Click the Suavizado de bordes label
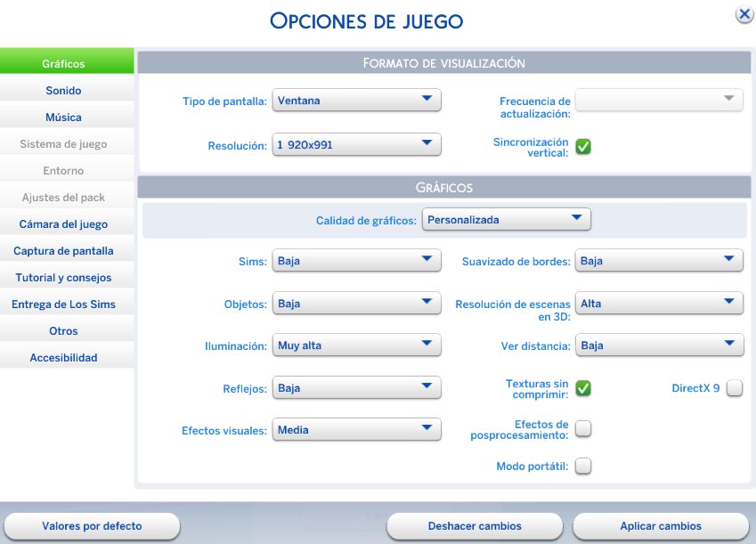 pyautogui.click(x=516, y=262)
